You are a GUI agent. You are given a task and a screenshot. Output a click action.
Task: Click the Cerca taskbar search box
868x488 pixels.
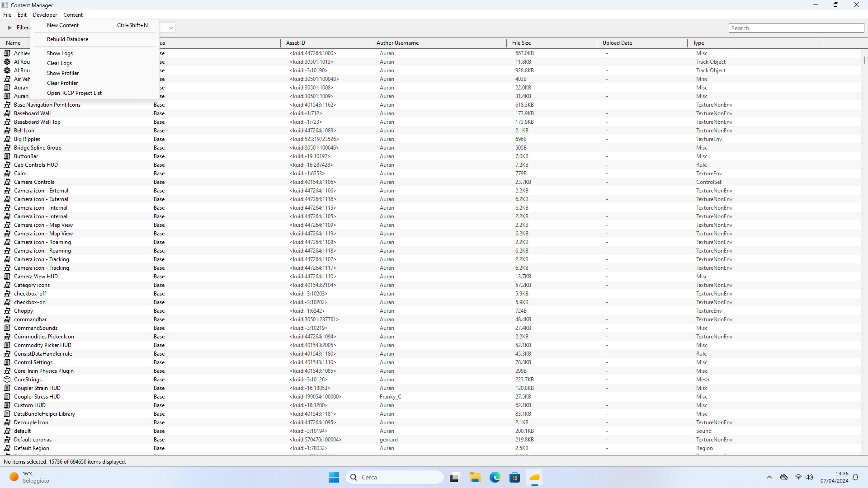(x=394, y=477)
